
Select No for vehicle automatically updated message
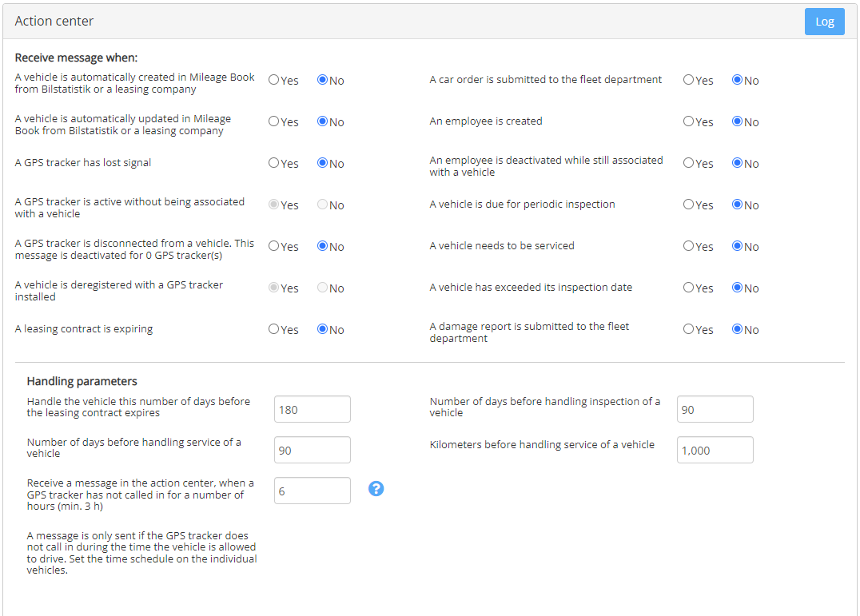point(323,121)
